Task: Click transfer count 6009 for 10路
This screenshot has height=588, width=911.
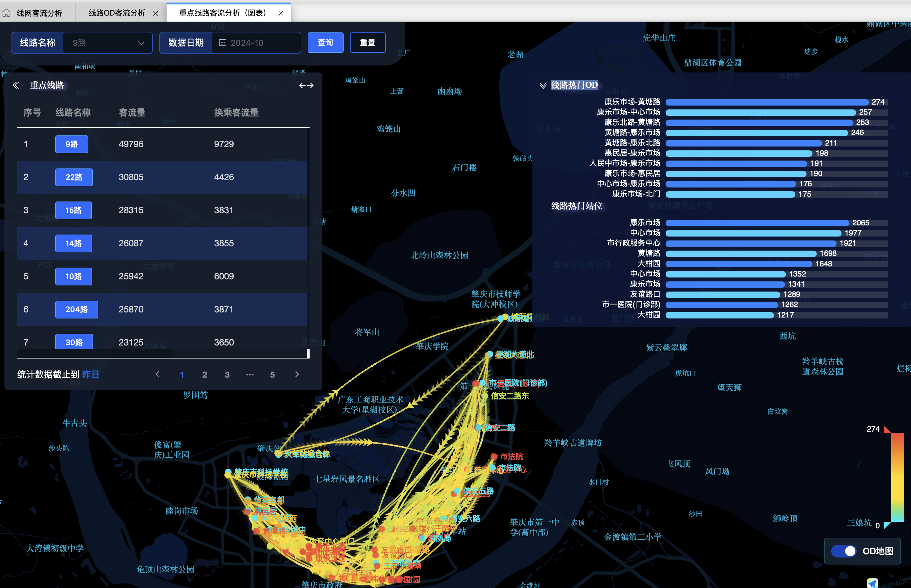Action: (x=224, y=277)
